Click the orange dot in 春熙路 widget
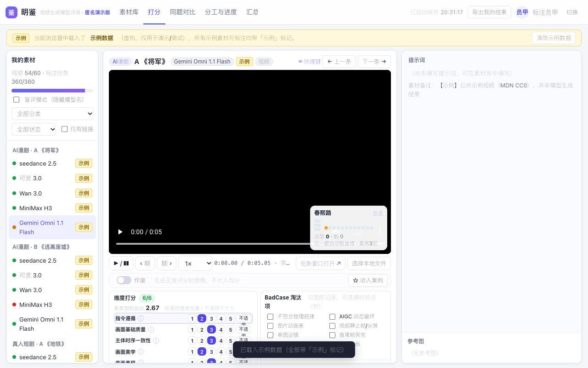The height and width of the screenshot is (368, 588). tap(326, 228)
